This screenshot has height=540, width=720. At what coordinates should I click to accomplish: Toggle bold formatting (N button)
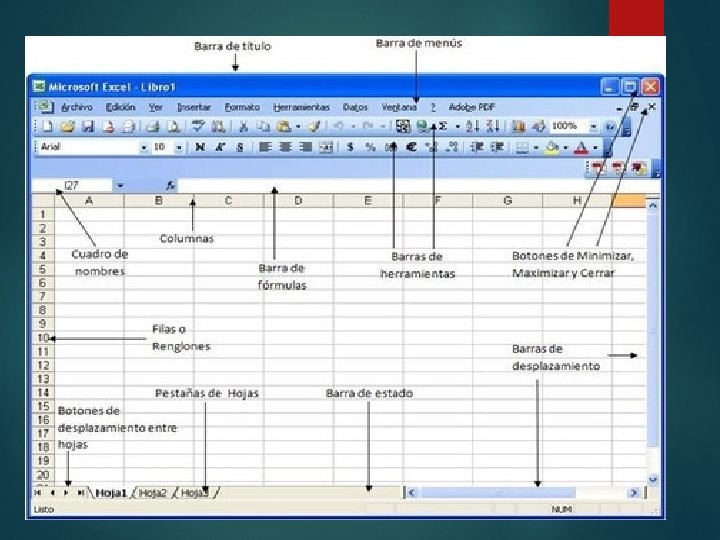click(x=200, y=147)
